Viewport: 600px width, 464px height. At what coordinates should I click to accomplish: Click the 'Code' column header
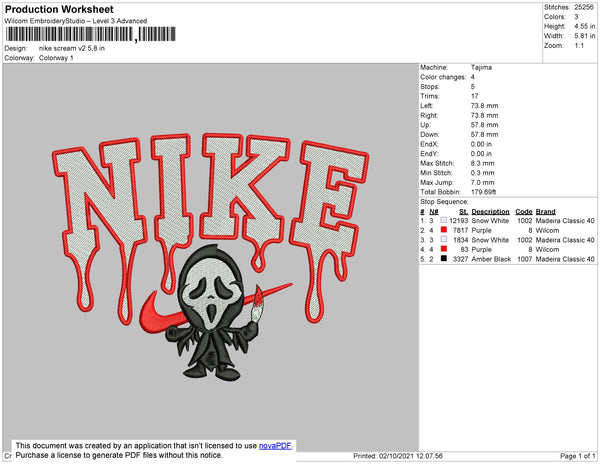click(524, 212)
